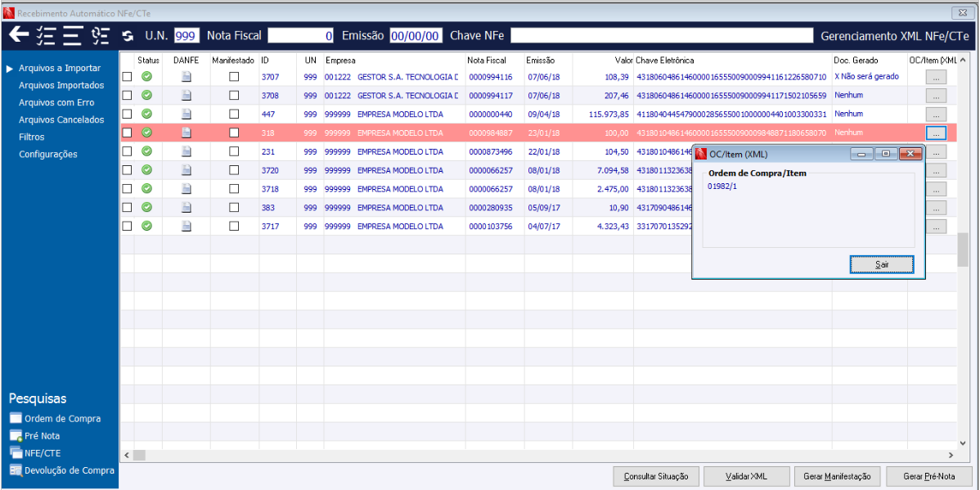Open DANFE document icon for ID 383
The width and height of the screenshot is (980, 490).
(187, 207)
